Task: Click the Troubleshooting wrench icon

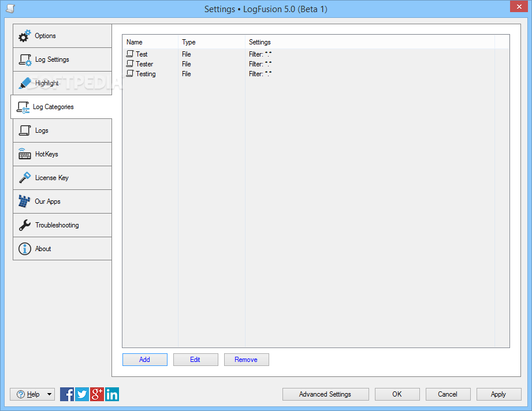Action: tap(25, 225)
